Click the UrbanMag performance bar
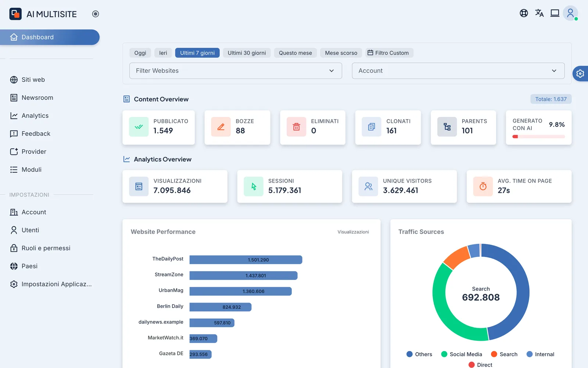The image size is (588, 368). click(241, 291)
